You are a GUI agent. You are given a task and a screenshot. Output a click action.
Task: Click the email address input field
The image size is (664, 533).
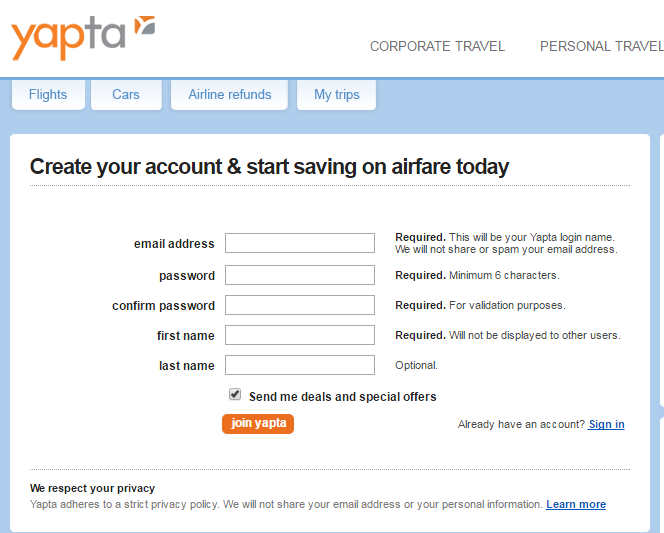(300, 243)
